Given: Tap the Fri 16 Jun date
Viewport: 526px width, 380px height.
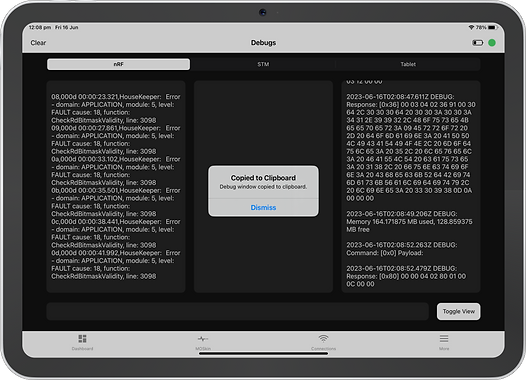Looking at the screenshot, I should [66, 27].
